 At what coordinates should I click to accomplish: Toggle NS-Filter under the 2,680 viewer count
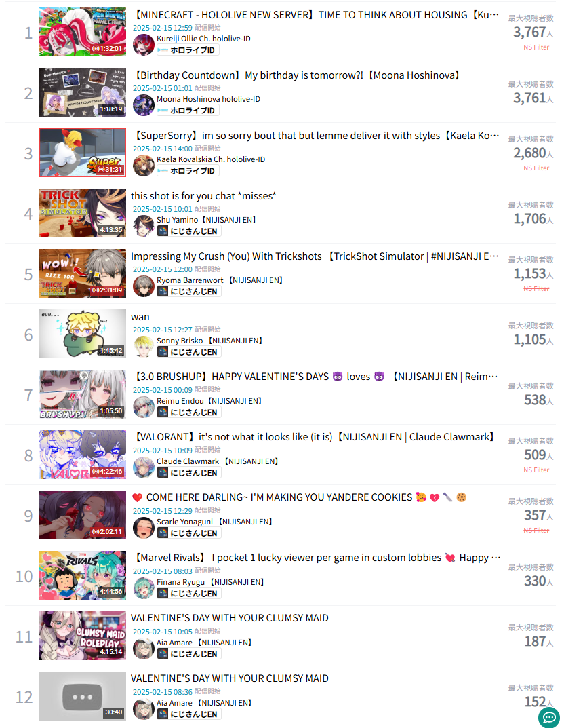point(536,168)
